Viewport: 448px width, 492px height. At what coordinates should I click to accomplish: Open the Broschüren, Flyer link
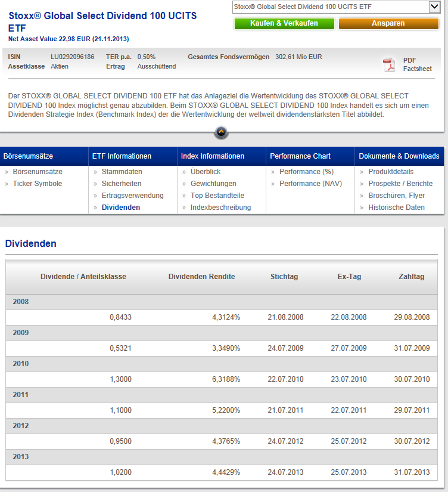[x=397, y=196]
